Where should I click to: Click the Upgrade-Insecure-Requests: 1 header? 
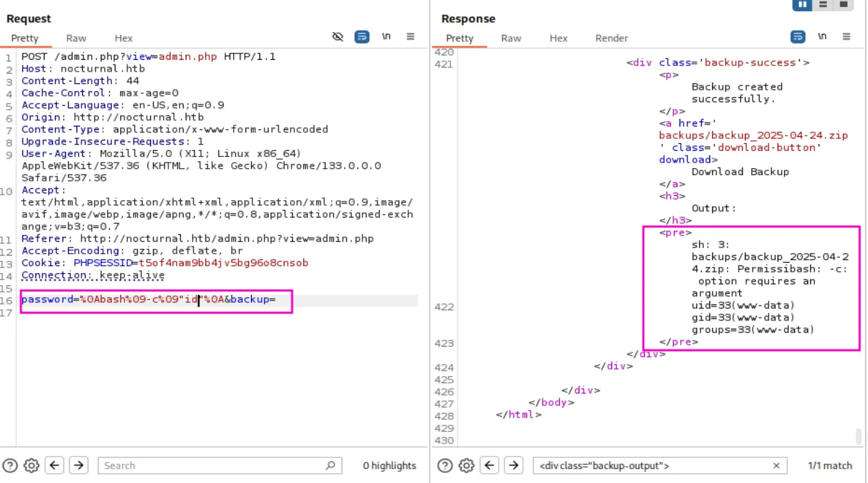coord(113,142)
